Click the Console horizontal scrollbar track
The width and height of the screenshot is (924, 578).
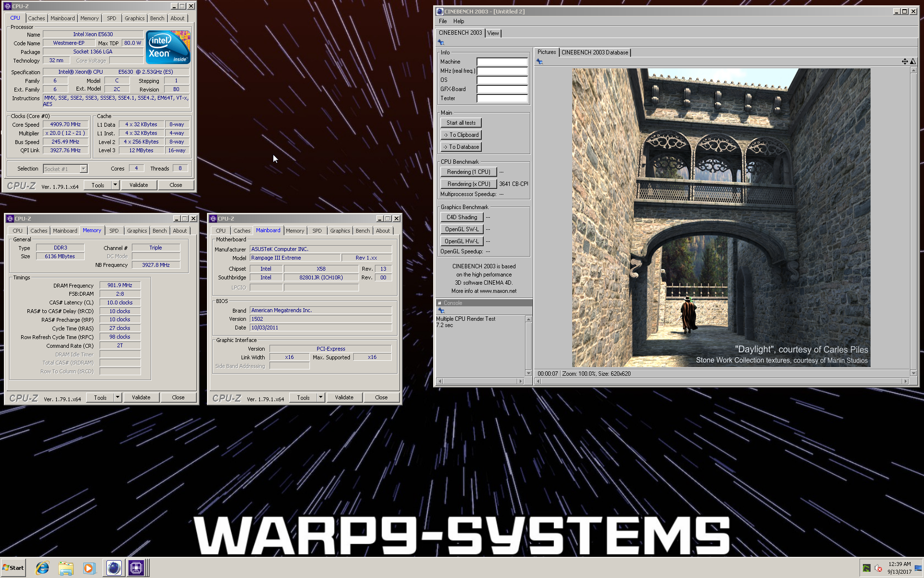(x=480, y=381)
